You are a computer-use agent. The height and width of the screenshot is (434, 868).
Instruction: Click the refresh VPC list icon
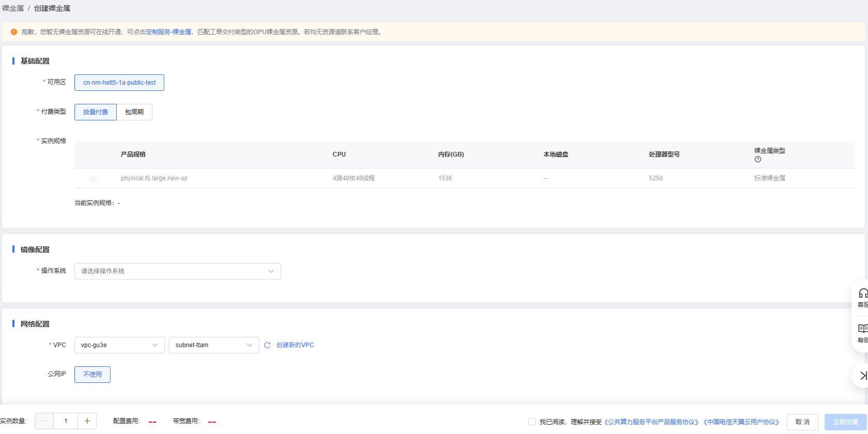(267, 345)
